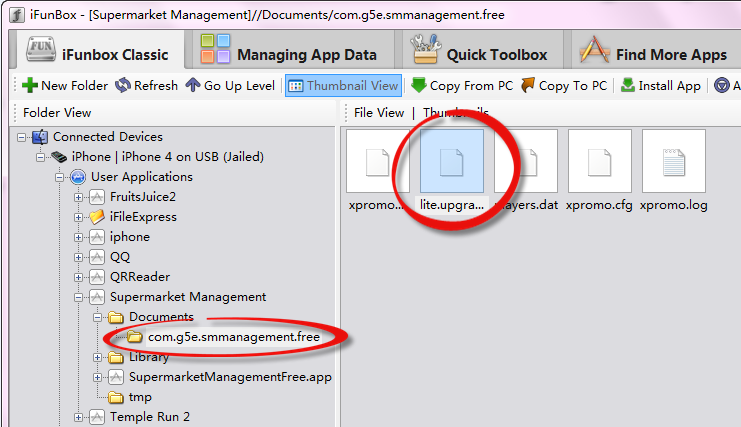The image size is (741, 427).
Task: Open the iFunbox Classic tab
Action: 98,50
